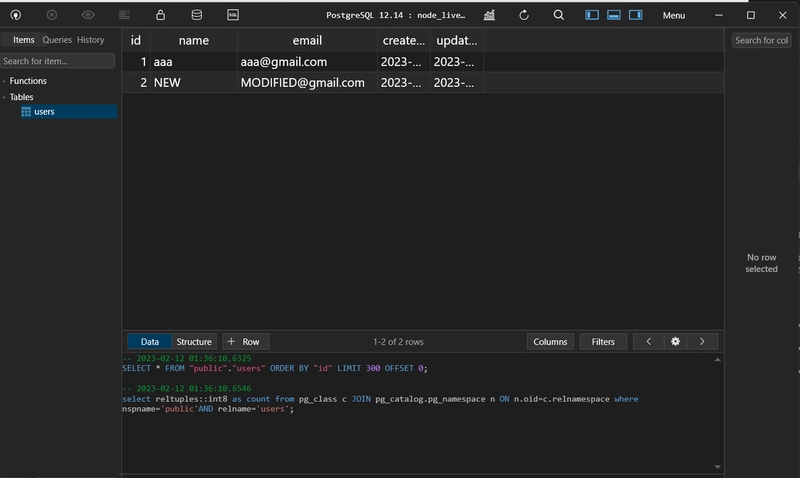Click the 1-2 of 2 rows label
800x478 pixels.
tap(398, 342)
